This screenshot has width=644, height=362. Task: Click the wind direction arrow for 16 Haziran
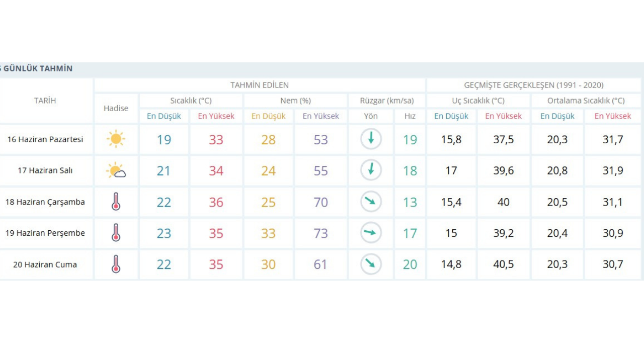pyautogui.click(x=371, y=139)
